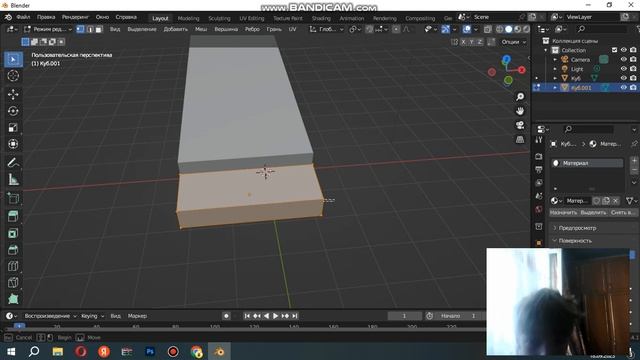
Task: Open the Глоб... orientation dropdown
Action: click(x=326, y=29)
